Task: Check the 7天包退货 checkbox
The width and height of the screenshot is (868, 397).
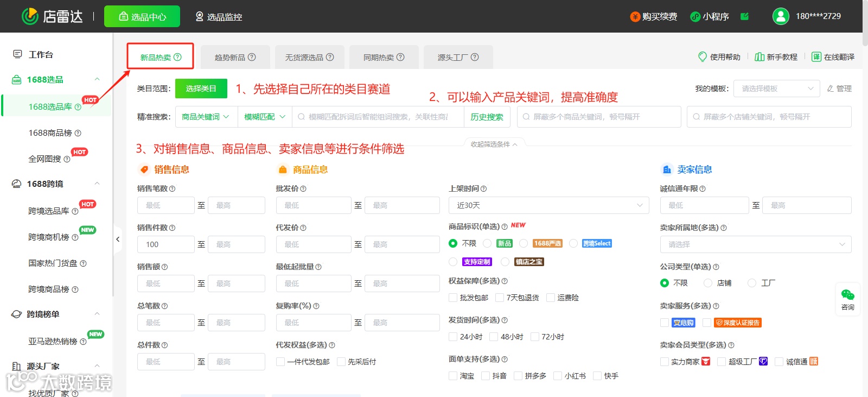Action: pyautogui.click(x=500, y=298)
